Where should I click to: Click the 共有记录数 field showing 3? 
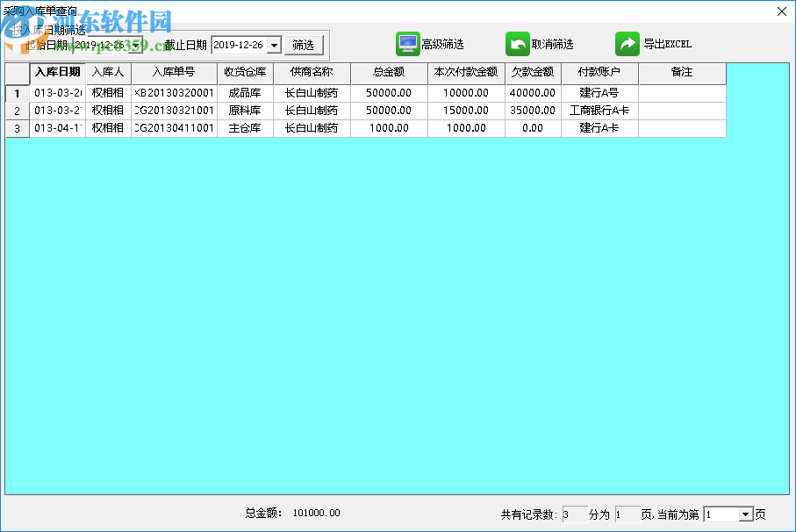(574, 514)
